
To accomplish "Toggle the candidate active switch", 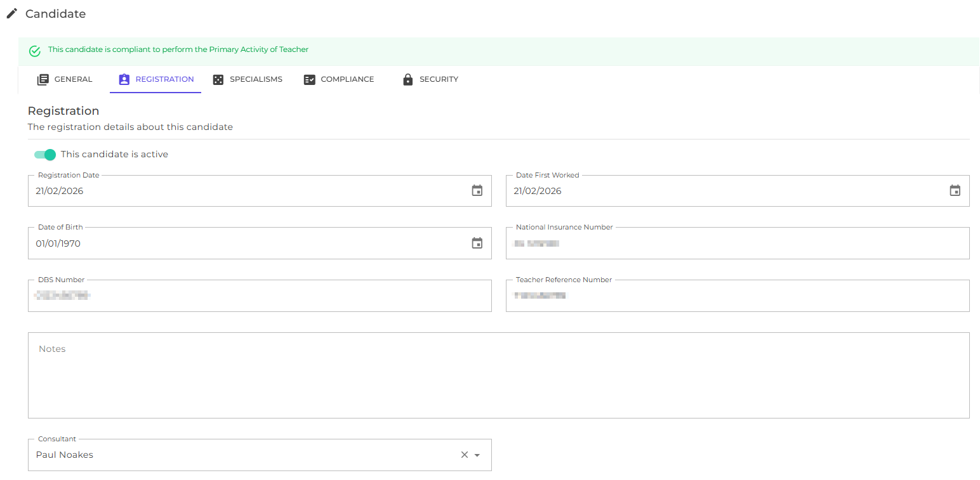I will click(45, 155).
